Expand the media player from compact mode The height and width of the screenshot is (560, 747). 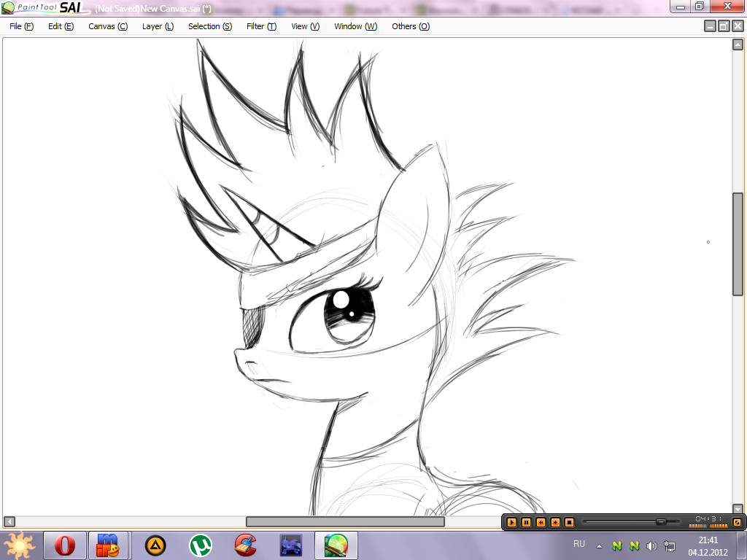tap(737, 522)
